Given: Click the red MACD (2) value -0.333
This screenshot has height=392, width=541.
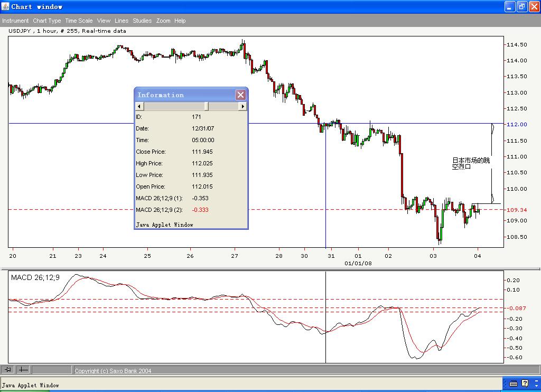Looking at the screenshot, I should tap(200, 210).
